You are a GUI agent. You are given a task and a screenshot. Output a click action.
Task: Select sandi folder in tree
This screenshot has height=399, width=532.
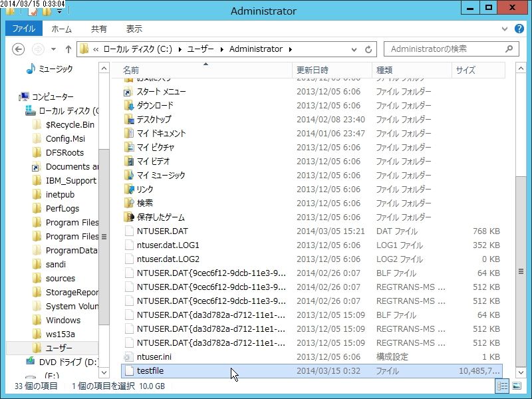pyautogui.click(x=56, y=264)
